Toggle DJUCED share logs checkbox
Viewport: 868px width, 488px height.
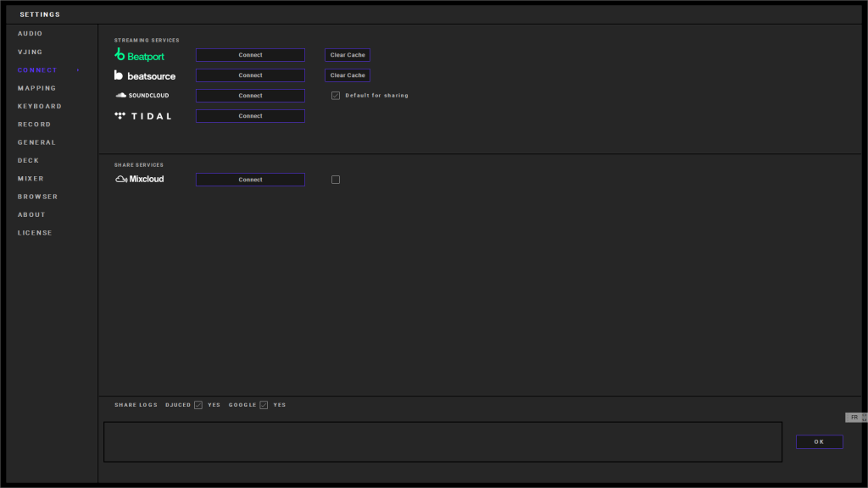coord(198,405)
